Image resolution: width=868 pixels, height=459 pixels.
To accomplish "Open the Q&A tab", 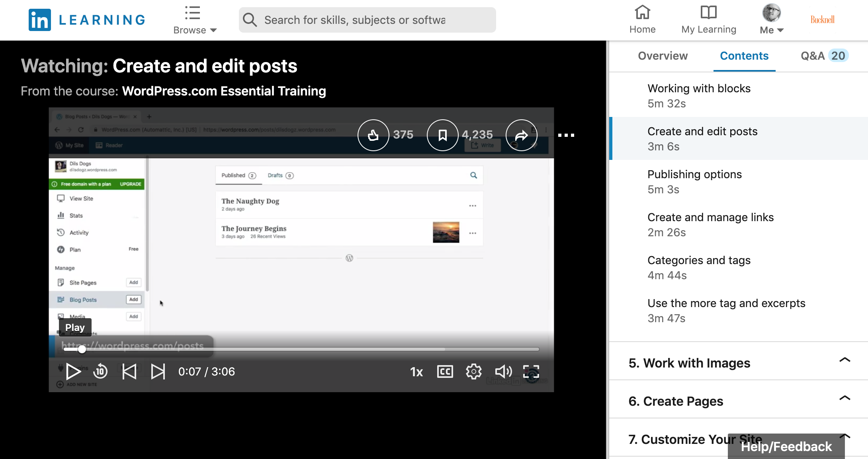I will click(x=824, y=56).
